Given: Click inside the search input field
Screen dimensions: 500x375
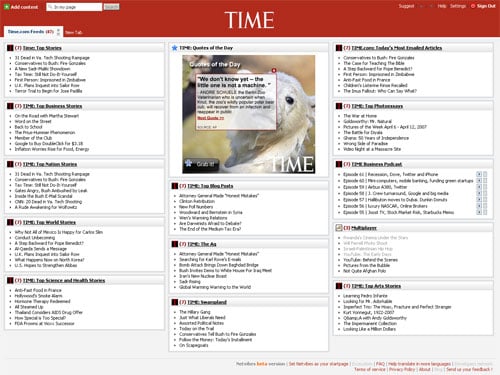Looking at the screenshot, I should pos(74,7).
